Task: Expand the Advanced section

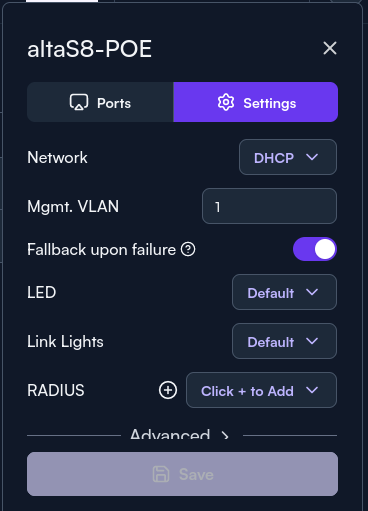Action: [179, 435]
